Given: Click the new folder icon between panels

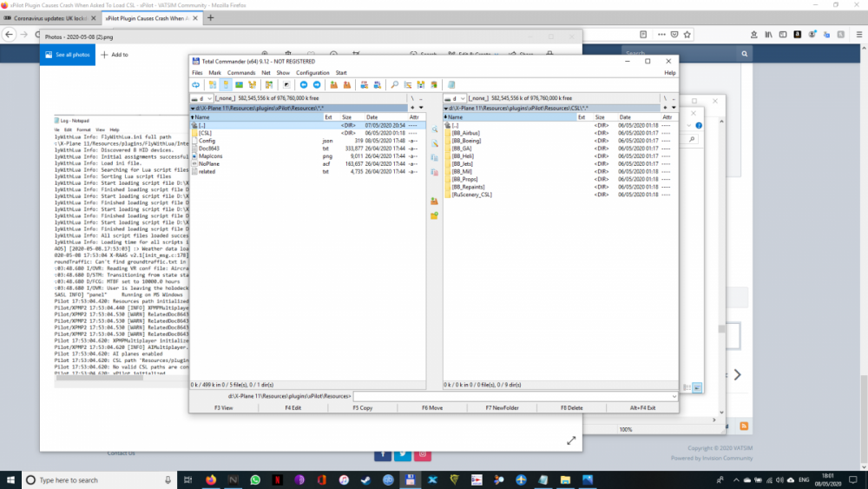Looking at the screenshot, I should [434, 215].
